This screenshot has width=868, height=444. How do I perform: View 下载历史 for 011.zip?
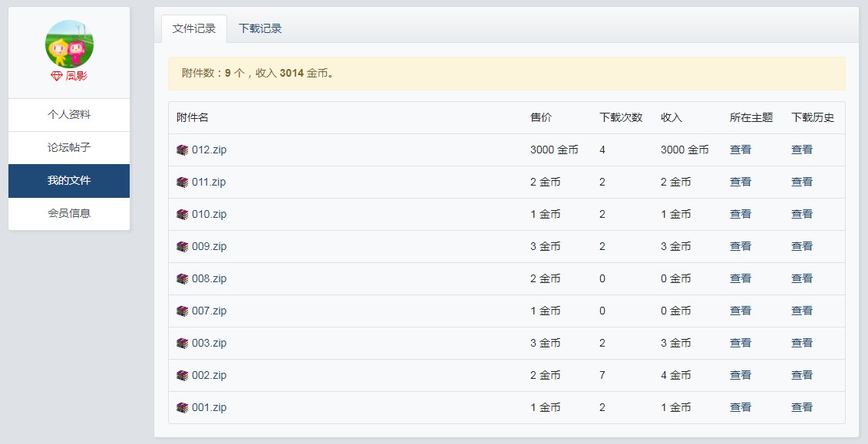tap(802, 183)
